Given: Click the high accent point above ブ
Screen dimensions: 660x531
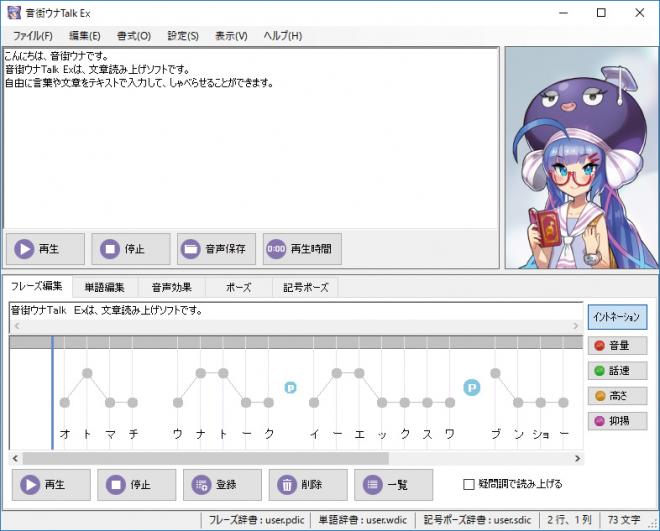Looking at the screenshot, I should point(495,373).
